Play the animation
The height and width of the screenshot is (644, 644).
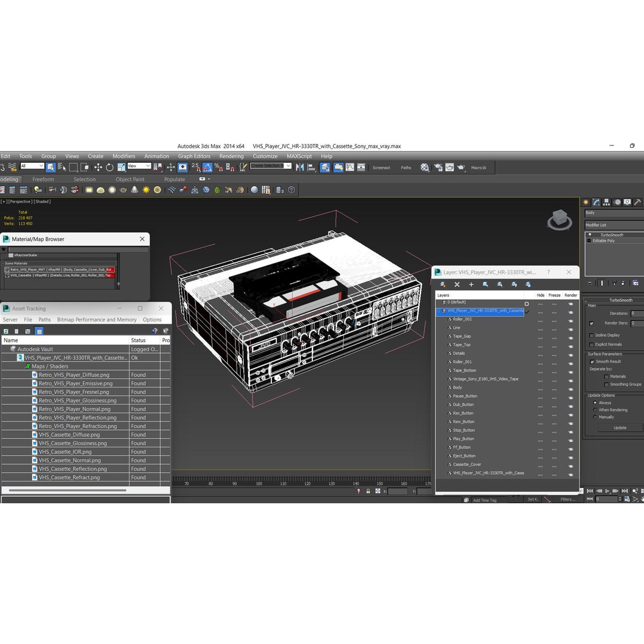[608, 491]
